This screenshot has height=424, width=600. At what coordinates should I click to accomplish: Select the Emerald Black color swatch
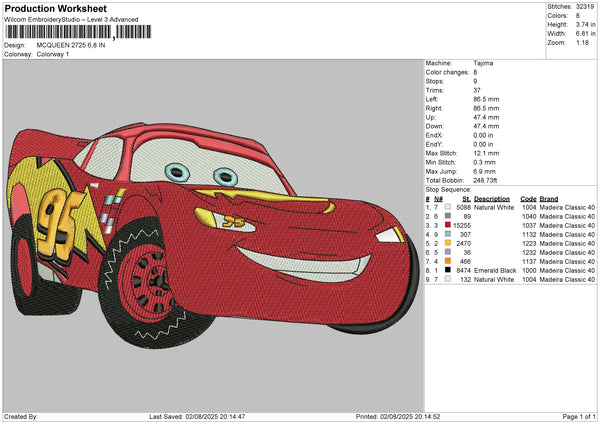pyautogui.click(x=447, y=270)
